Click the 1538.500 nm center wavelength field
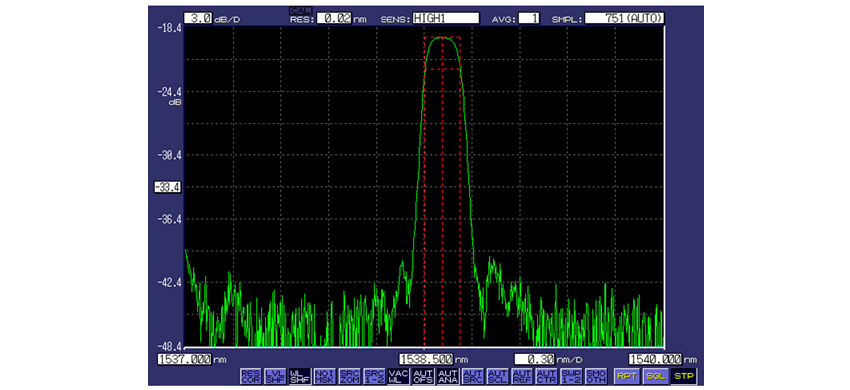Screen dimensions: 850x390 [x=426, y=359]
